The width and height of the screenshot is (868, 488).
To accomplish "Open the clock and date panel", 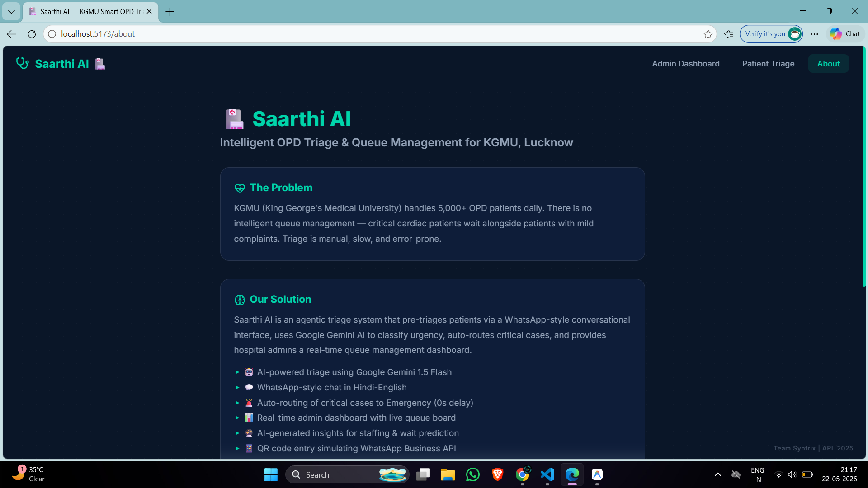I will pos(839,474).
